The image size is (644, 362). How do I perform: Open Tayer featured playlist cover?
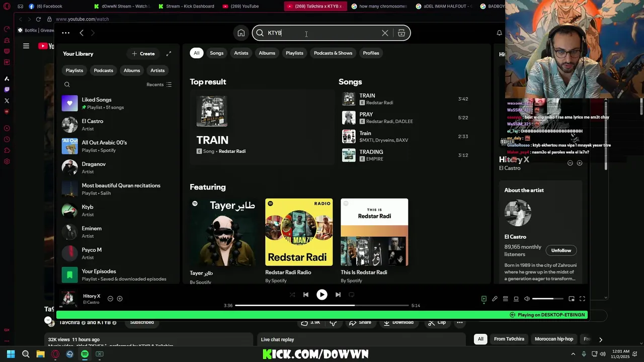point(223,232)
